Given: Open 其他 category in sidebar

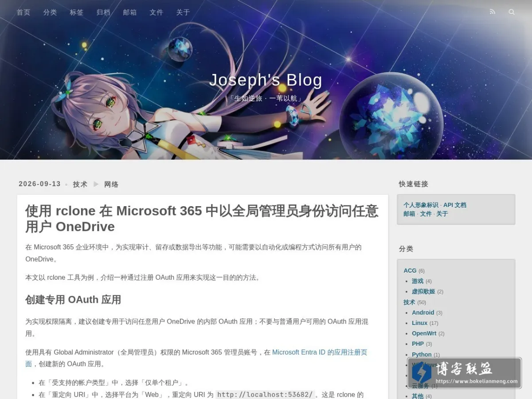Looking at the screenshot, I should (x=418, y=396).
